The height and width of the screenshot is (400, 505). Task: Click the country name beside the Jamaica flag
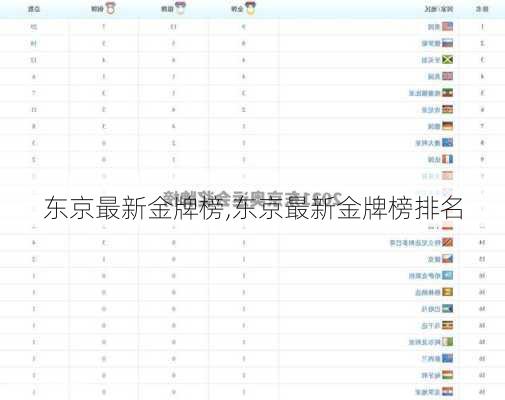[x=431, y=60]
